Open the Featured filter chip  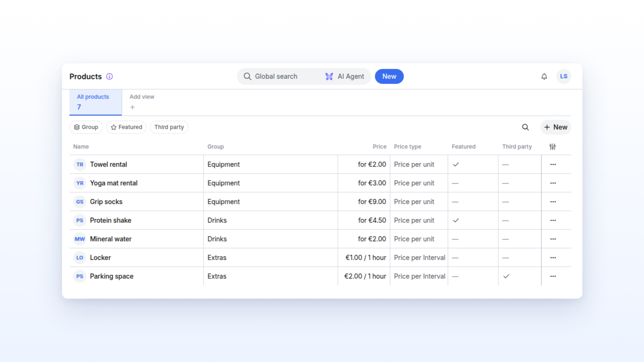pos(126,127)
